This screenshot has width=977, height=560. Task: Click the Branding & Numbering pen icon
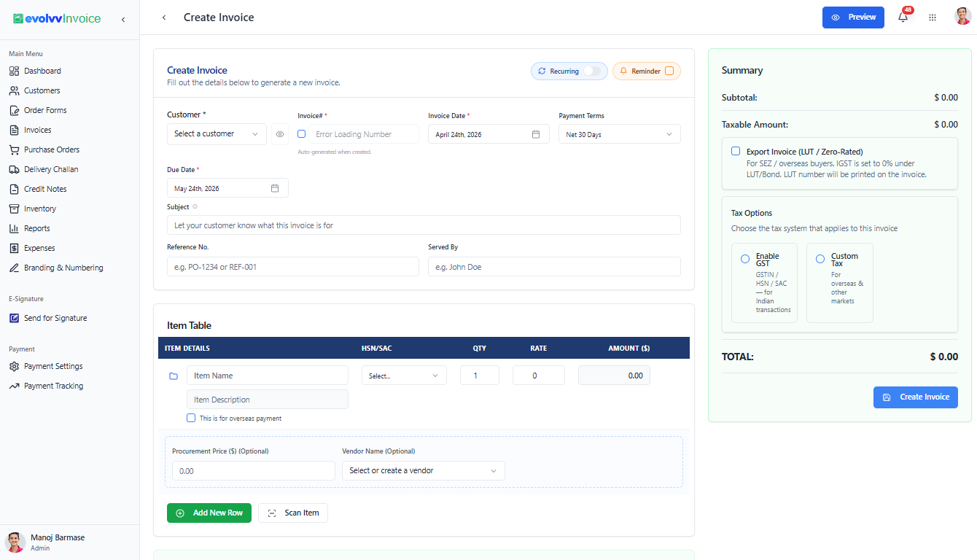pyautogui.click(x=14, y=268)
